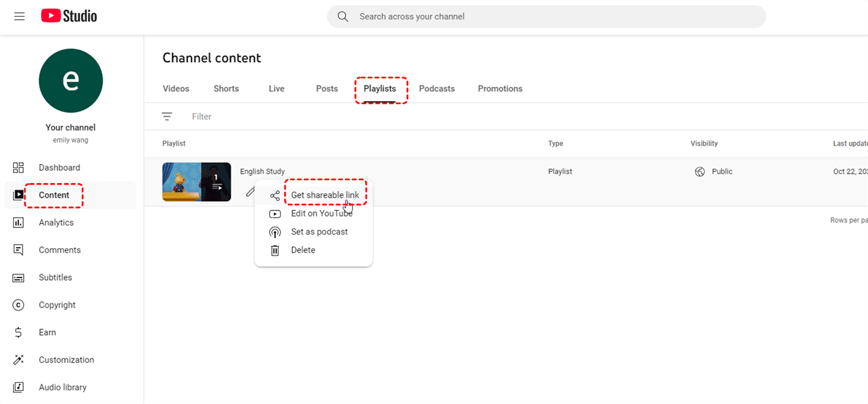Open Customization in the sidebar
The image size is (868, 404).
pyautogui.click(x=66, y=361)
